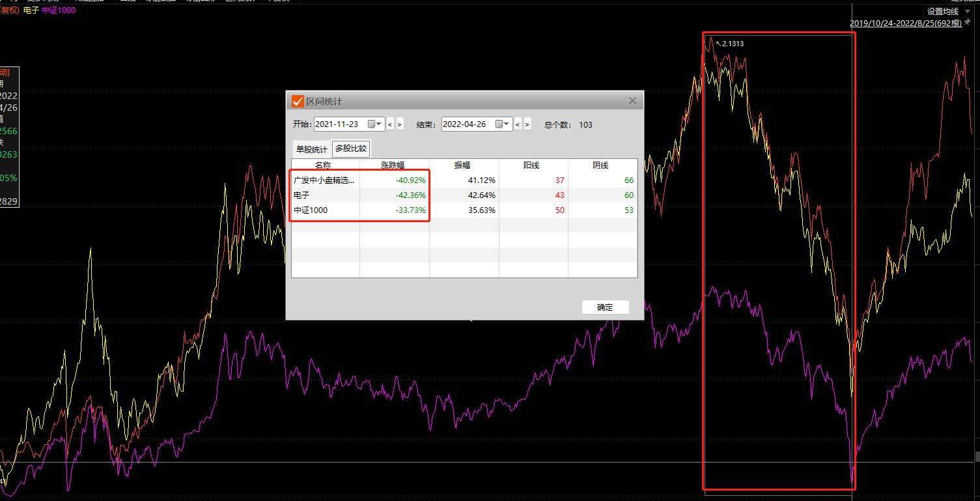The width and height of the screenshot is (980, 501).
Task: Step the 结束 date back one day
Action: coord(518,124)
